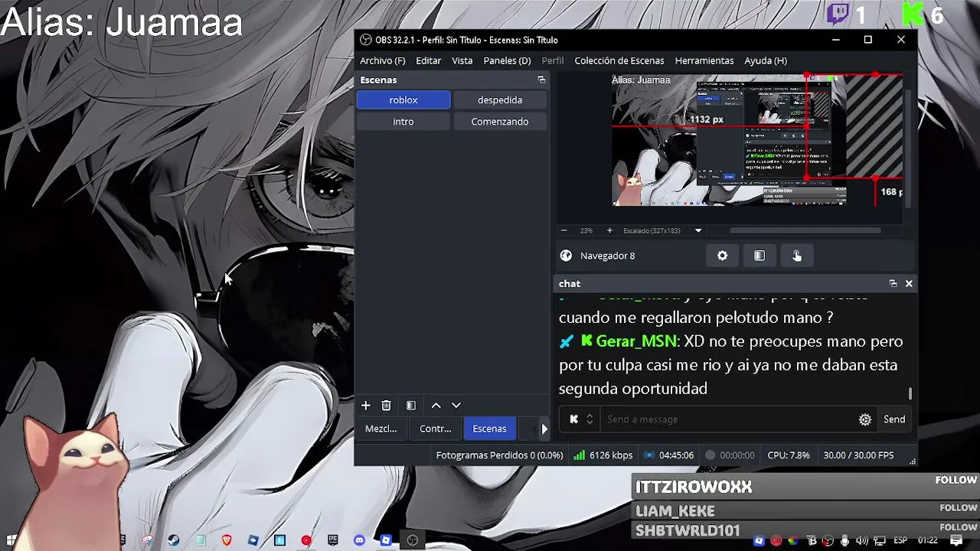Open the Windows notification center
Image resolution: width=980 pixels, height=551 pixels.
956,540
